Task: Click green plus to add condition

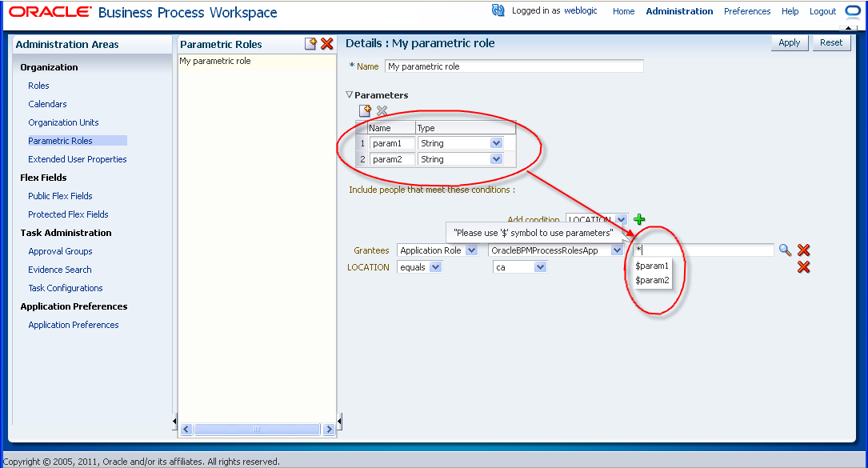Action: (639, 219)
